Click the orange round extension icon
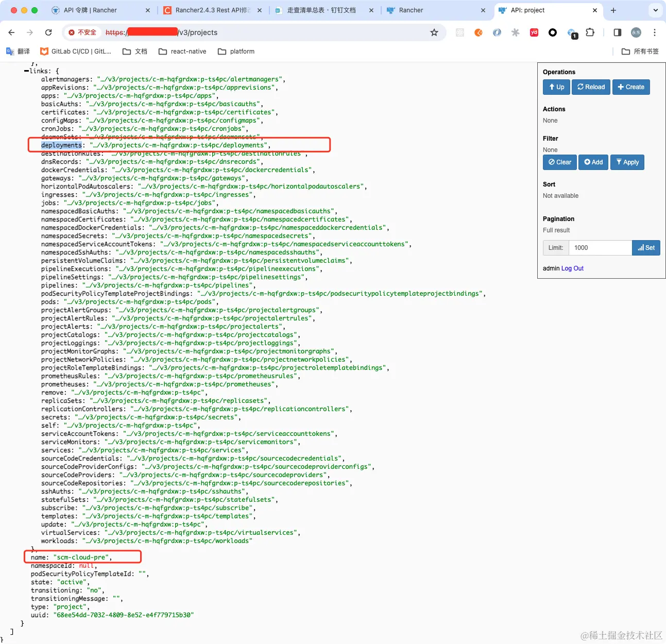 pos(479,32)
